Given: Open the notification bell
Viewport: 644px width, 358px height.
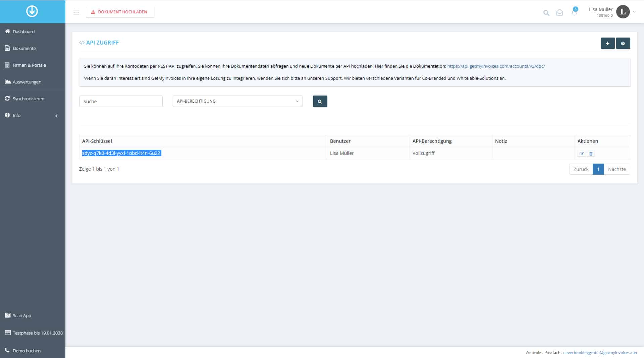Looking at the screenshot, I should 574,12.
